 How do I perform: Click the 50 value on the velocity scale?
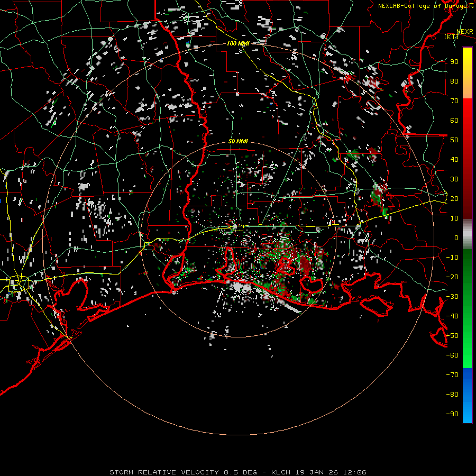454,140
